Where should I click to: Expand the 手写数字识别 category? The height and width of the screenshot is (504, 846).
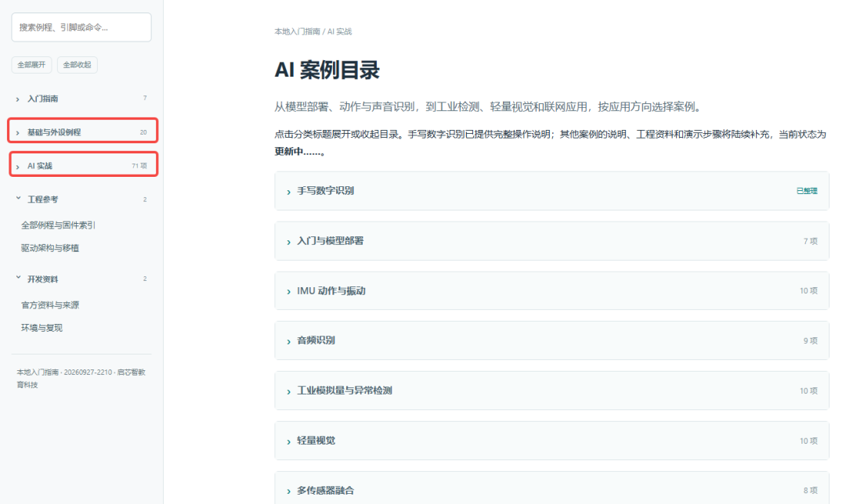point(552,191)
